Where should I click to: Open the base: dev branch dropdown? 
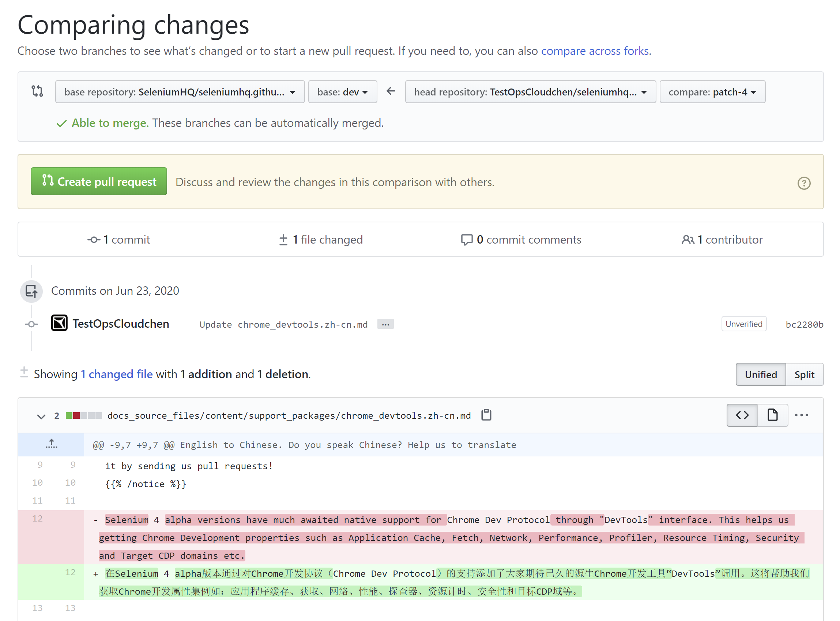point(342,92)
